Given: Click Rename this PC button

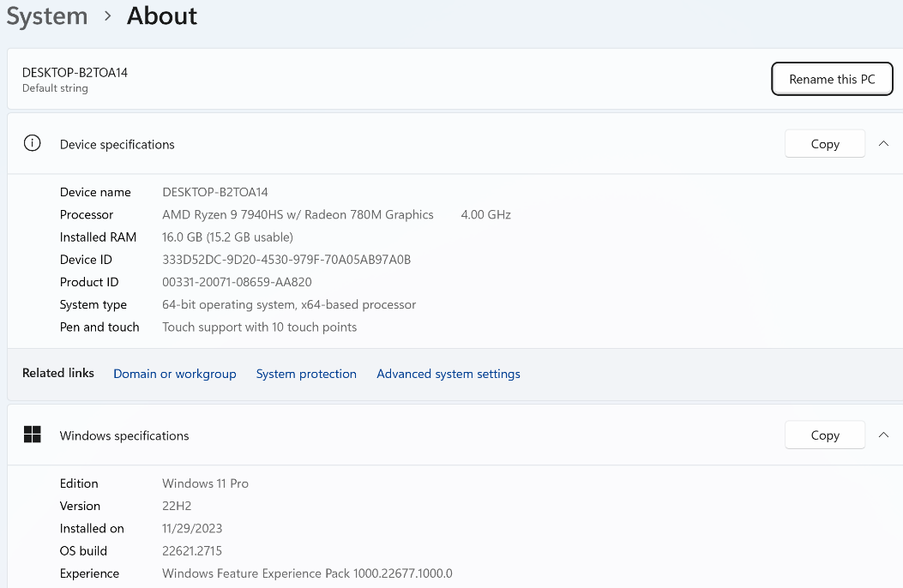Looking at the screenshot, I should [x=832, y=79].
